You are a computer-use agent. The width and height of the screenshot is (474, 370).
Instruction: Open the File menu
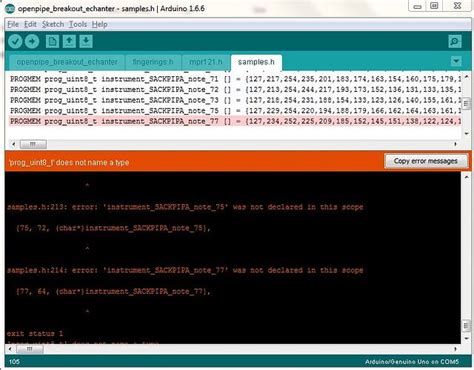click(x=13, y=24)
